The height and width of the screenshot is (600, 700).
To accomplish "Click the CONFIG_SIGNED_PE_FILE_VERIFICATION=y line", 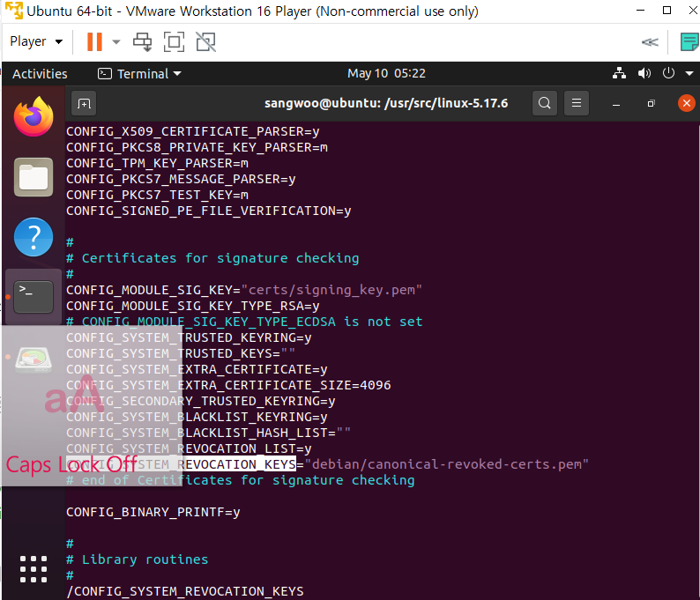I will [208, 211].
